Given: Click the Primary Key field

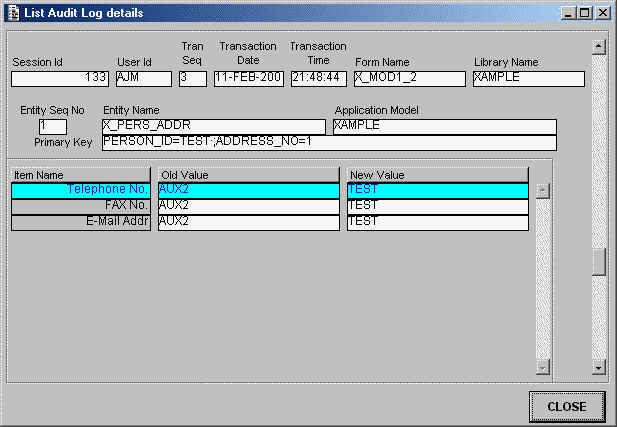Looking at the screenshot, I should coord(329,142).
